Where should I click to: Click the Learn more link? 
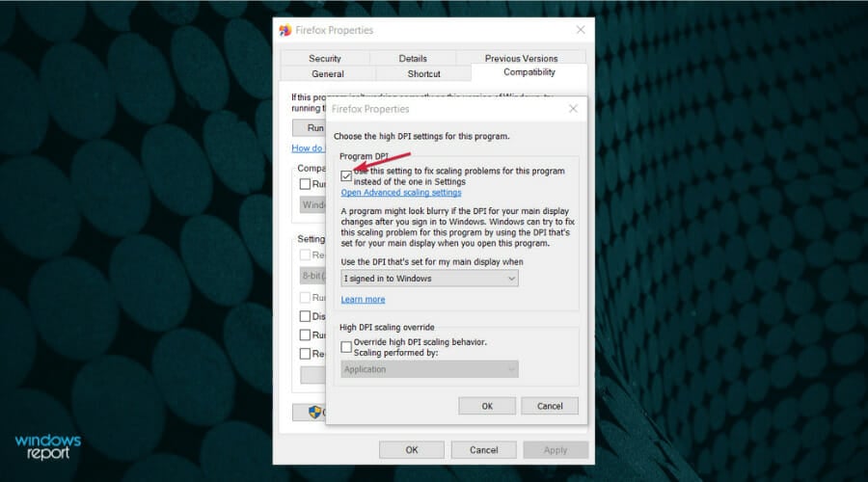[363, 300]
